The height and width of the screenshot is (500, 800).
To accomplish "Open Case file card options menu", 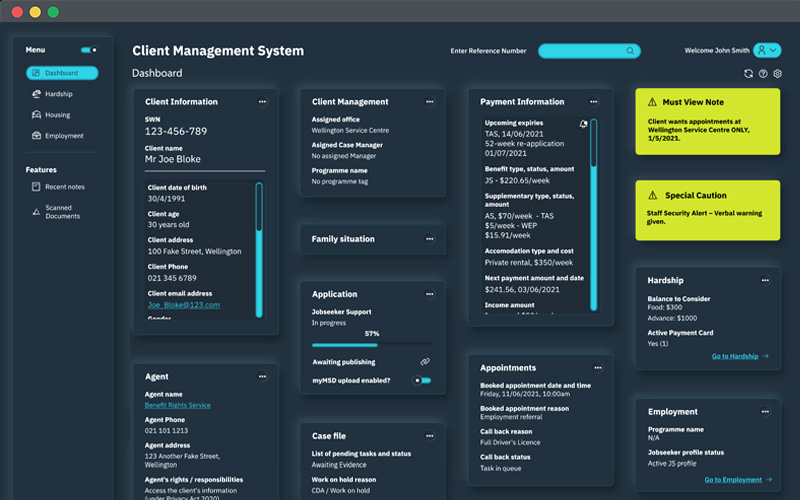I will (430, 436).
